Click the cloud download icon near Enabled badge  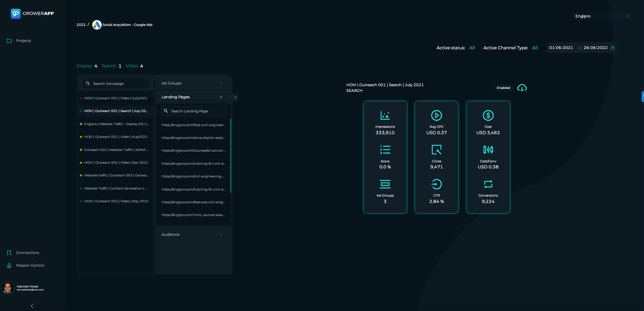click(x=522, y=88)
